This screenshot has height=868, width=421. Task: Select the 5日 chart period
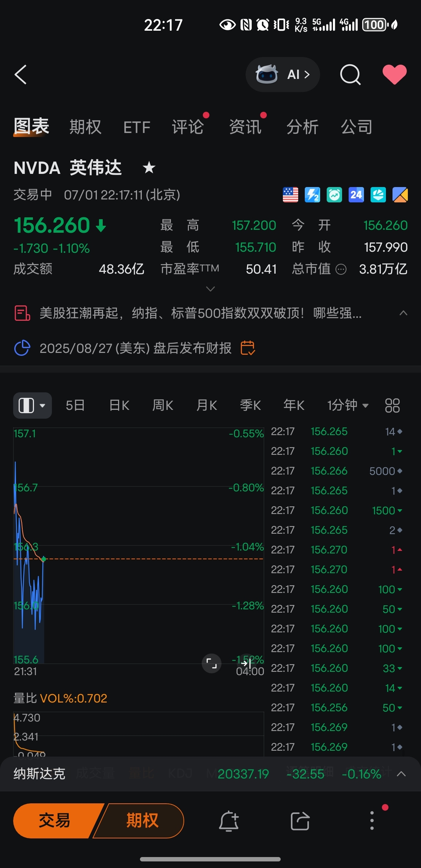pos(75,406)
